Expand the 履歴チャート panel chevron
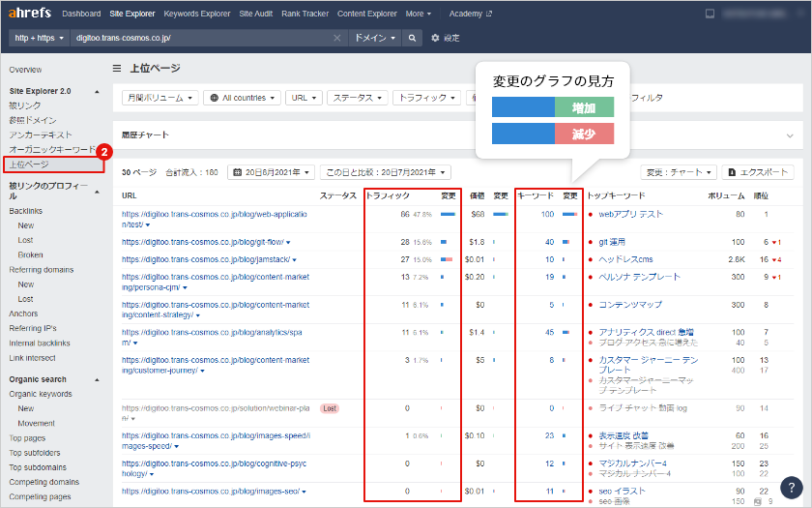This screenshot has height=508, width=812. click(x=790, y=135)
